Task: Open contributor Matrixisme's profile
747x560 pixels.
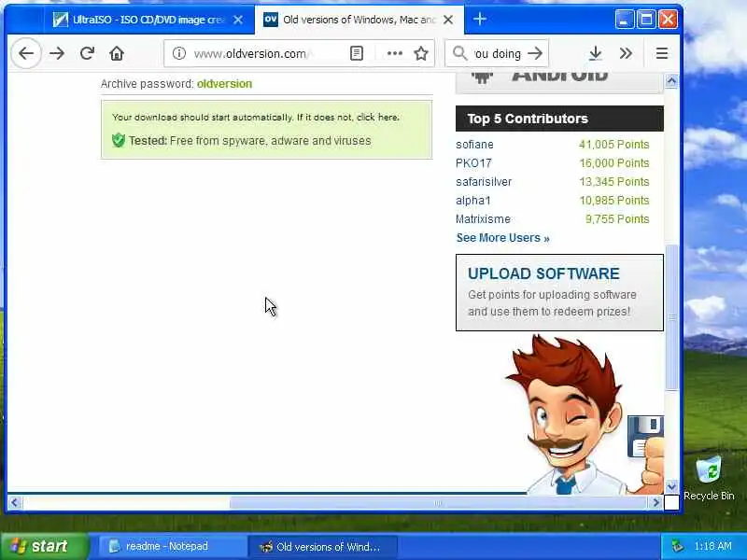Action: pyautogui.click(x=483, y=219)
